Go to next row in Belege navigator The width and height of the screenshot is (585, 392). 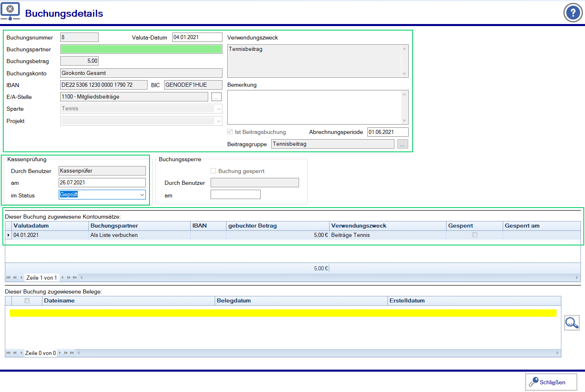pos(60,353)
